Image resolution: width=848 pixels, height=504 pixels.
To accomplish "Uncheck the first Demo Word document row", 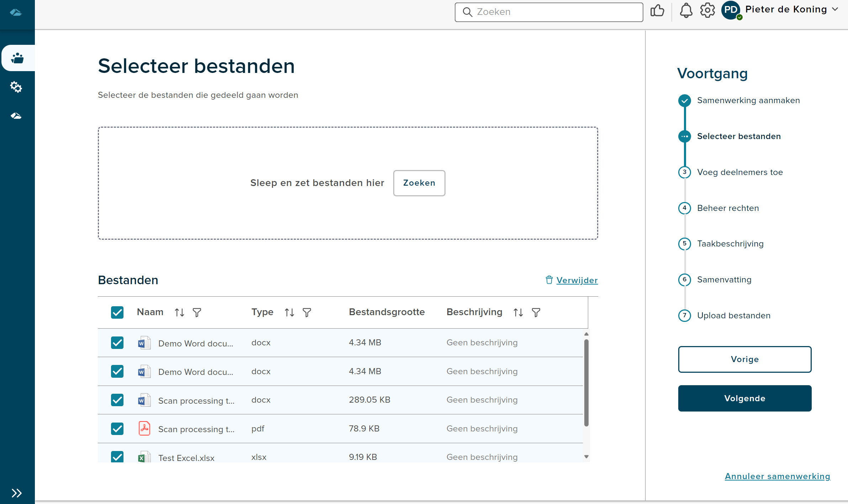I will pyautogui.click(x=117, y=343).
